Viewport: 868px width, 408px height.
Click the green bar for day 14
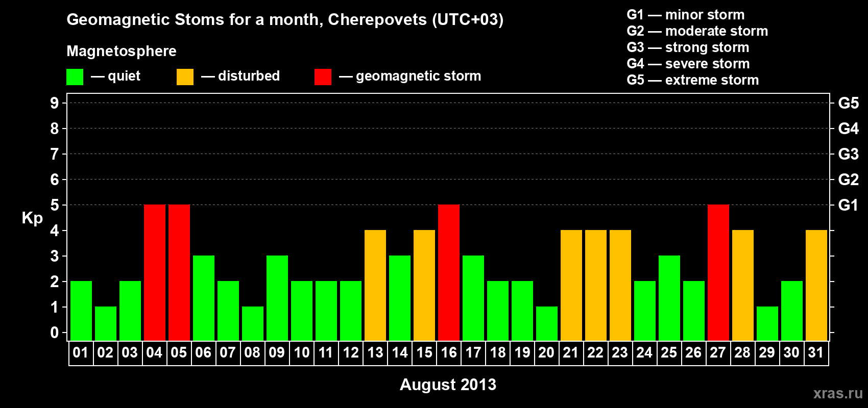[400, 298]
